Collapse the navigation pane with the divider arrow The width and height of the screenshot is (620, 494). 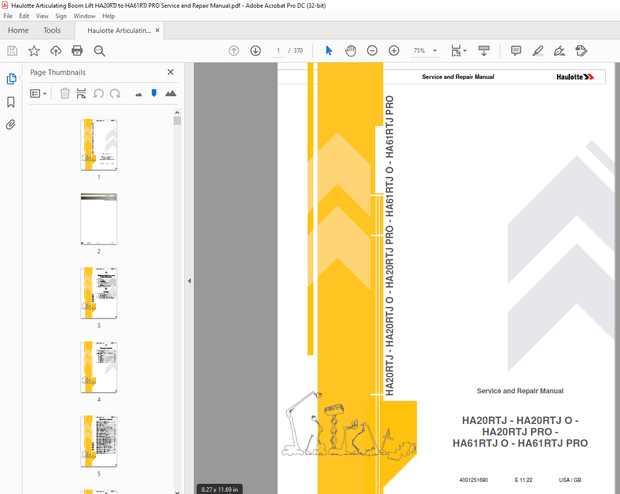tap(189, 281)
